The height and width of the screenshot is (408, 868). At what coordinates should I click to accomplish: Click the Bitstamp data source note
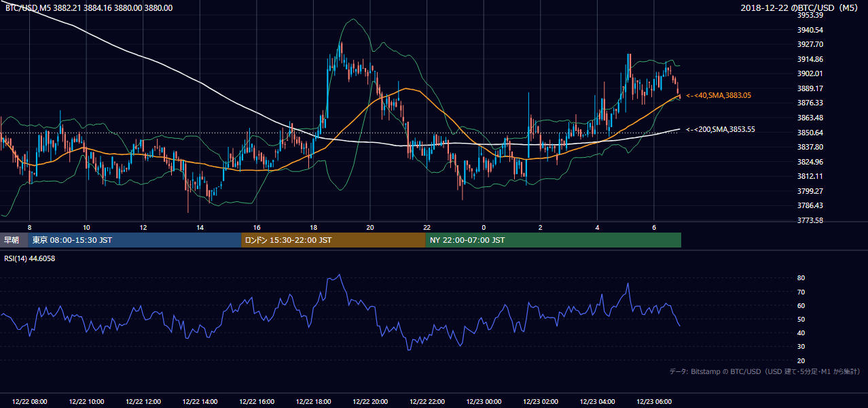[765, 371]
